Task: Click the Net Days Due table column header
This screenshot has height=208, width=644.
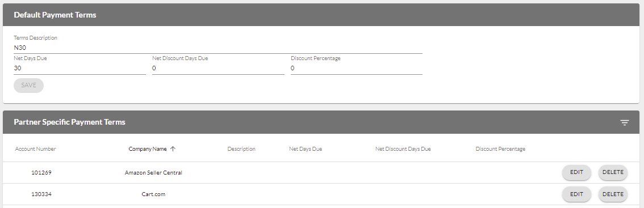Action: (x=306, y=149)
